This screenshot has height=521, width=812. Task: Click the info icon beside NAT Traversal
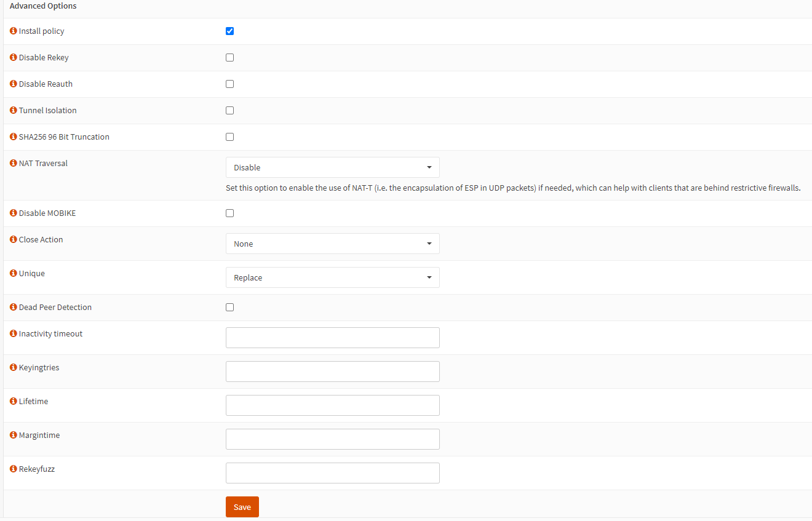pos(14,163)
